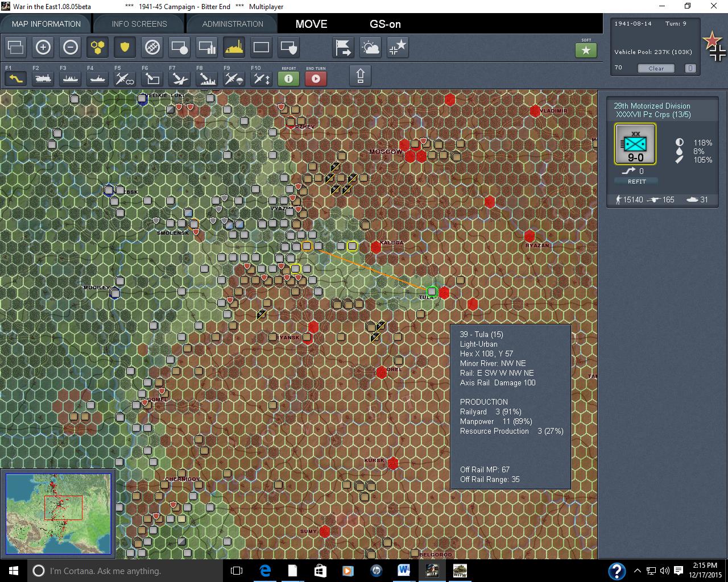Toggle the rectangle-with-bar-chart map overlay
The image size is (728, 582).
[207, 48]
